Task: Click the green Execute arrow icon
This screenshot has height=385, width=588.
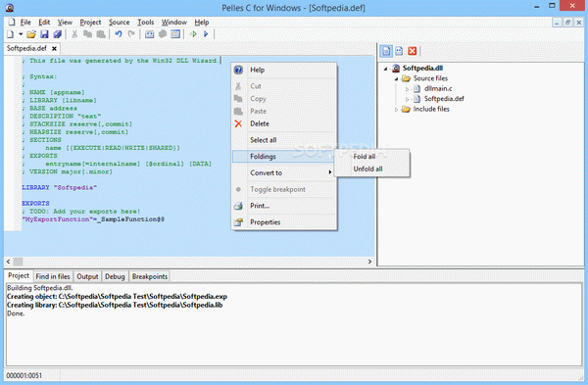Action: point(193,34)
